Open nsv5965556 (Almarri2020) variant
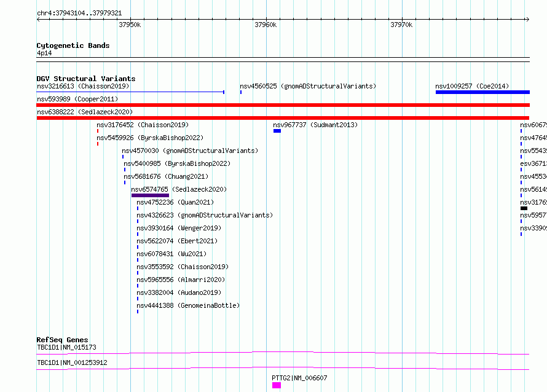The height and width of the screenshot is (392, 547). coord(181,280)
